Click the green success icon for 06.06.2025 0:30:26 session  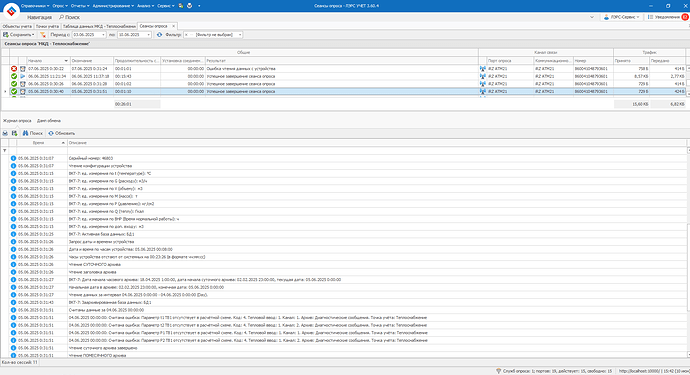[14, 84]
